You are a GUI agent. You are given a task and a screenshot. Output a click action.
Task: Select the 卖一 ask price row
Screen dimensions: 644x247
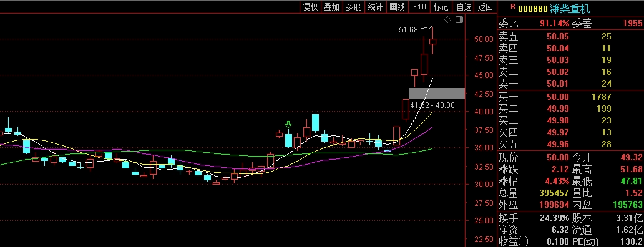tap(570, 84)
